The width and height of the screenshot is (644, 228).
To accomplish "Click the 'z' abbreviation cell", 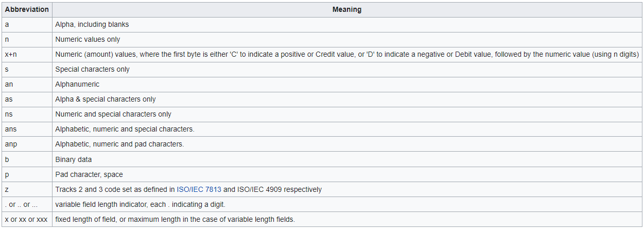I will 6,189.
